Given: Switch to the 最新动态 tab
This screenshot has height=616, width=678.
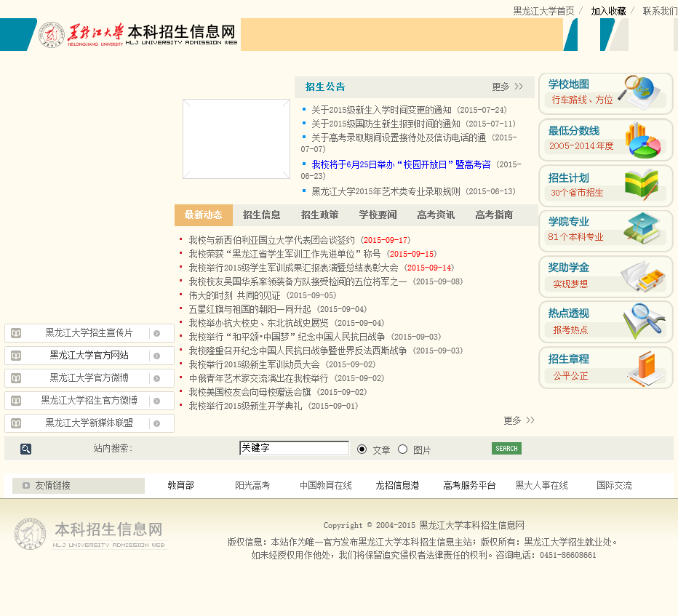Looking at the screenshot, I should 204,215.
